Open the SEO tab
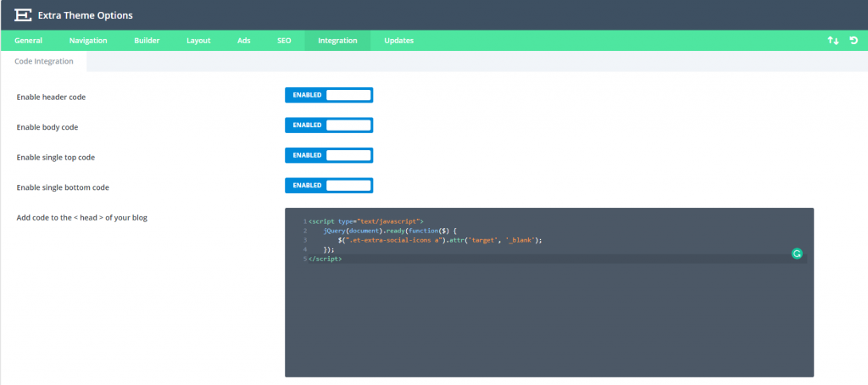 pos(284,41)
